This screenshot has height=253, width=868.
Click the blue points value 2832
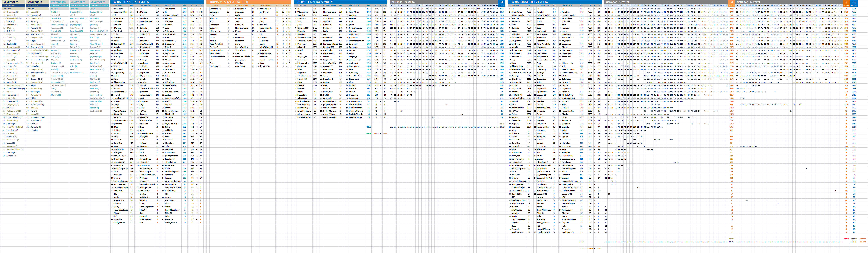point(185,15)
